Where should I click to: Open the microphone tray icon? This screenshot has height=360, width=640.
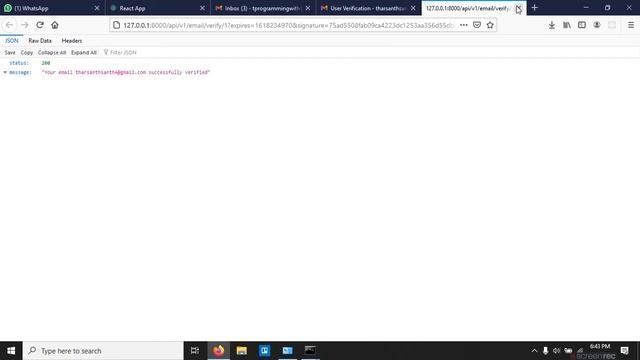pyautogui.click(x=545, y=351)
